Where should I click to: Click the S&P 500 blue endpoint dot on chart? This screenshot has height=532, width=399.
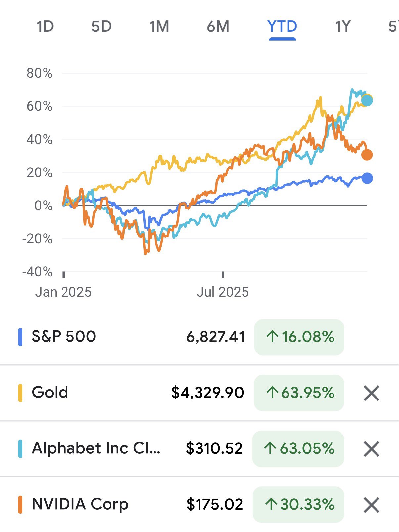367,178
